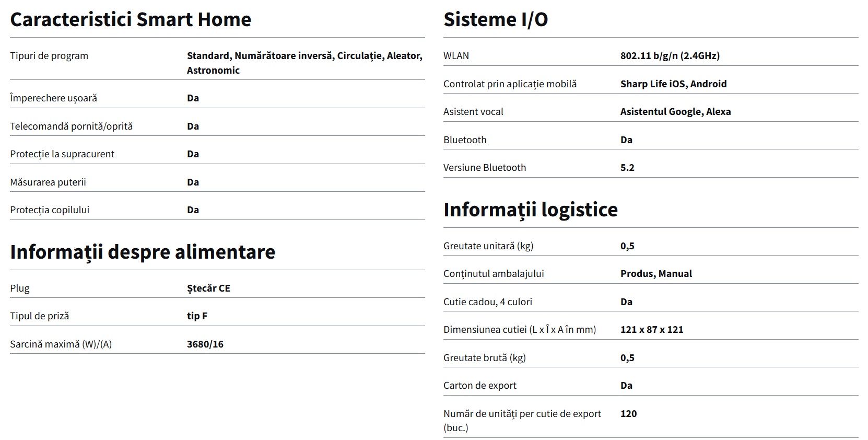Viewport: 868px width, 440px height.
Task: Click the Protecție la supracurent label
Action: point(62,154)
